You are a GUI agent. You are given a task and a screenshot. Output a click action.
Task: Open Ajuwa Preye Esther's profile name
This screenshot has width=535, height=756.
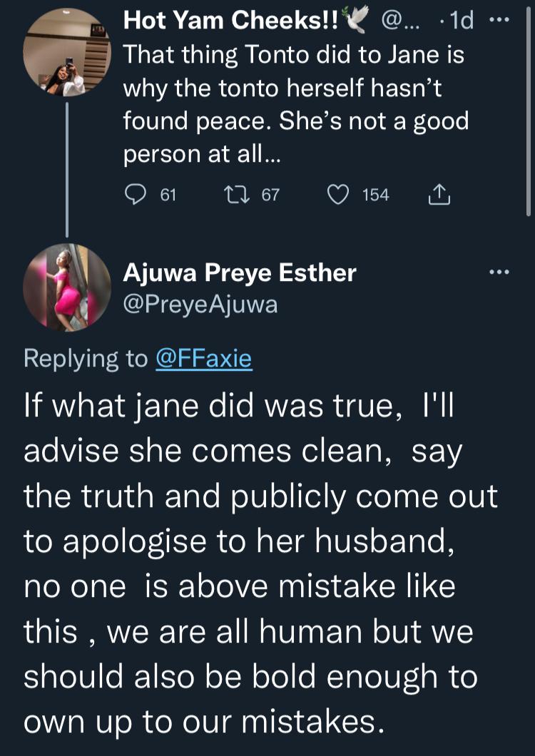pos(240,272)
